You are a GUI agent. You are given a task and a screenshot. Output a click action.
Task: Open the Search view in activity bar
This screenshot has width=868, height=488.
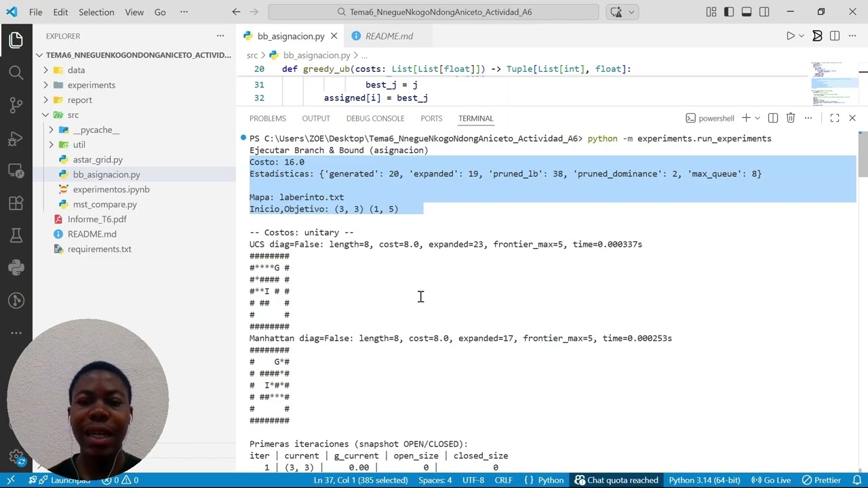[16, 73]
